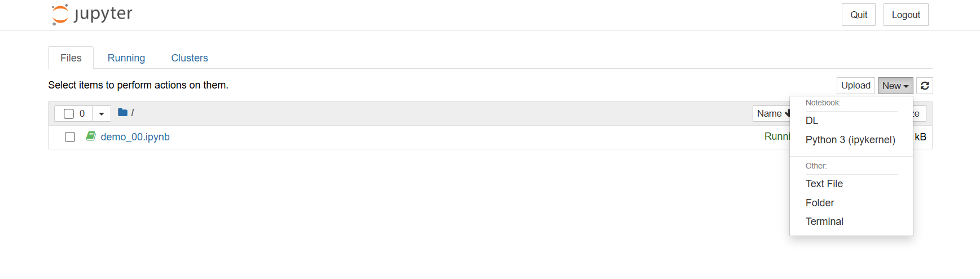This screenshot has height=279, width=980.
Task: Open the Clusters tab
Action: (x=190, y=58)
